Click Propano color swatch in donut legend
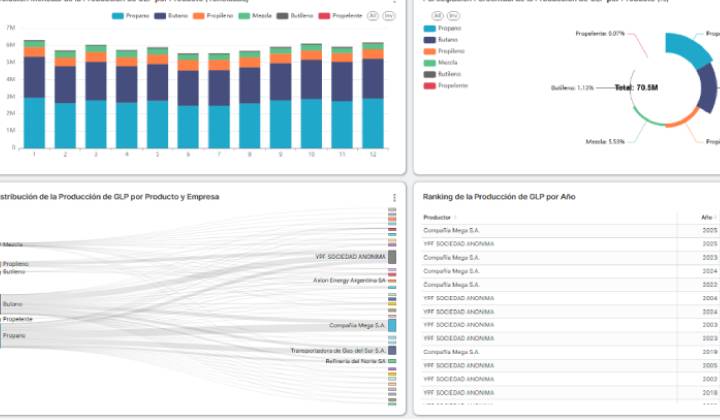Screen dimensions: 720x420 430,29
